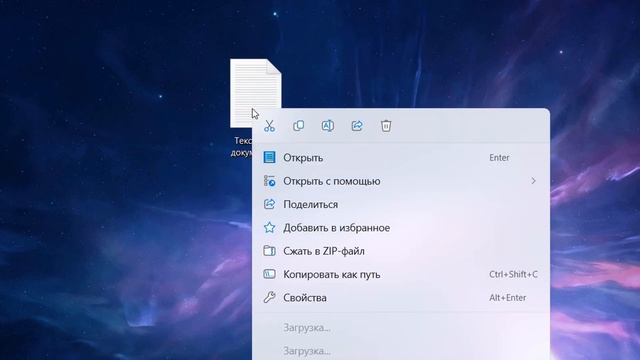Click the star icon beside Добавить в избранное
This screenshot has height=360, width=640.
coord(269,228)
